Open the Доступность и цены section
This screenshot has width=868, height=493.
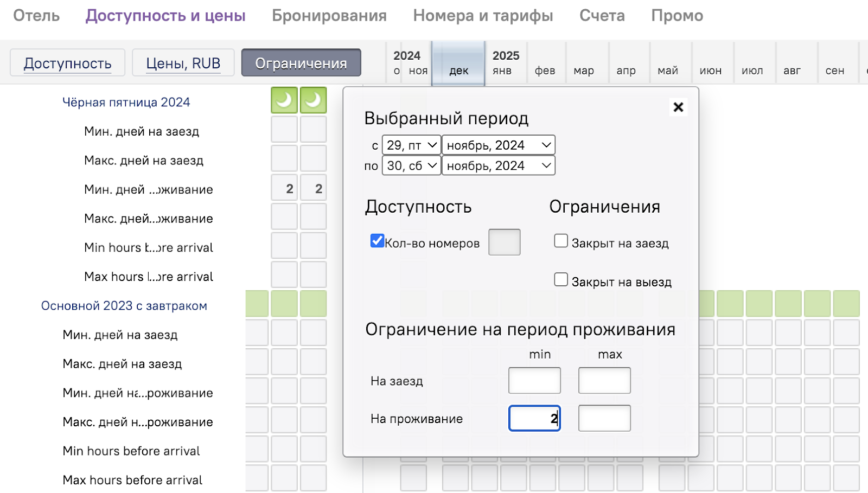(x=165, y=16)
